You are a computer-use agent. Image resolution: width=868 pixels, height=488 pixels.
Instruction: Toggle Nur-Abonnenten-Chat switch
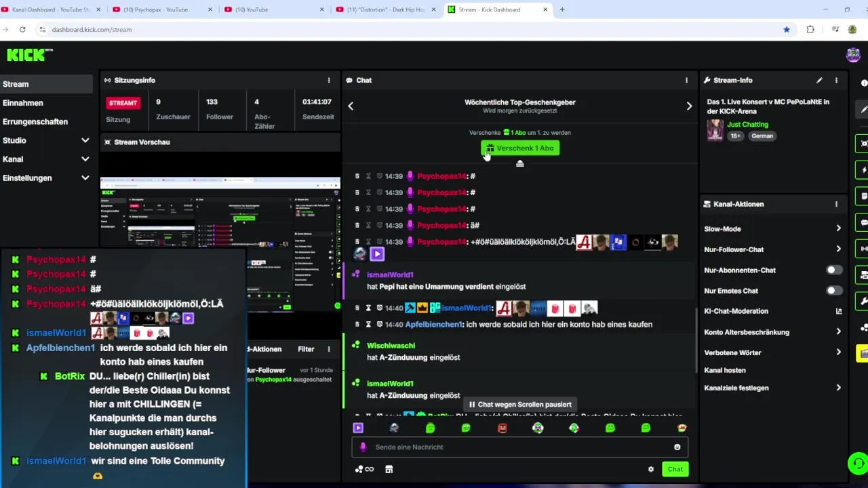(x=834, y=270)
